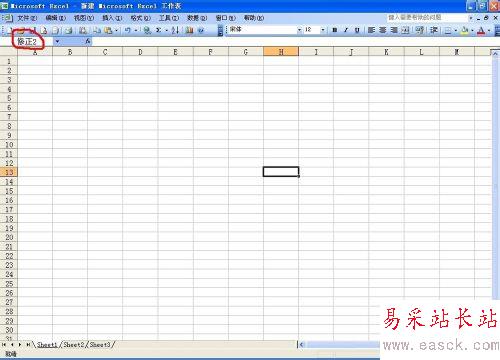Switch to the Sheet2 tab
500x360 pixels.
(x=73, y=345)
